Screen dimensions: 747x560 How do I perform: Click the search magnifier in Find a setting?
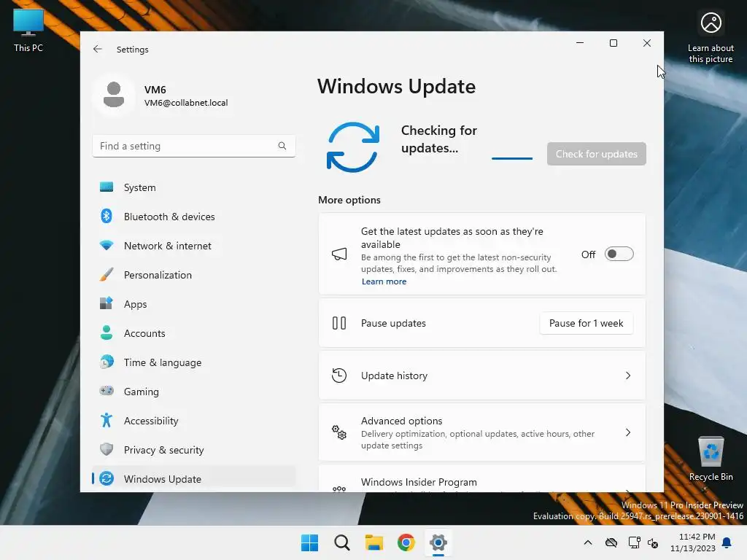pyautogui.click(x=282, y=146)
